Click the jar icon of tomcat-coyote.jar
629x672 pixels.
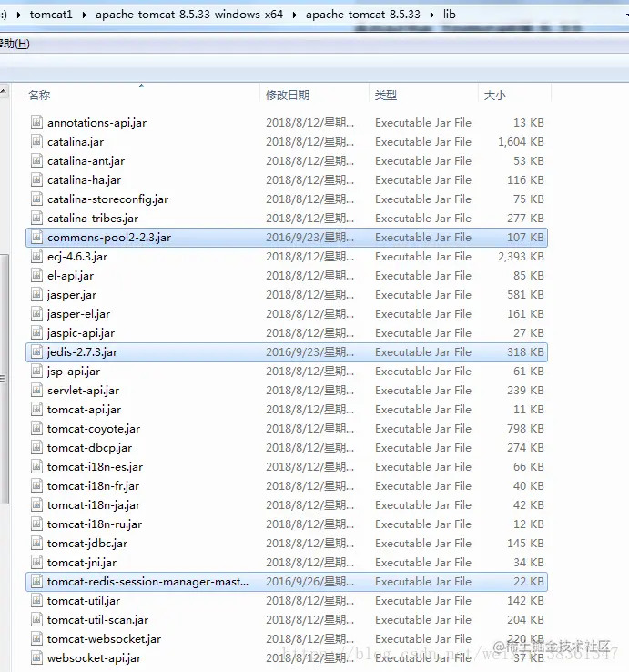click(36, 429)
